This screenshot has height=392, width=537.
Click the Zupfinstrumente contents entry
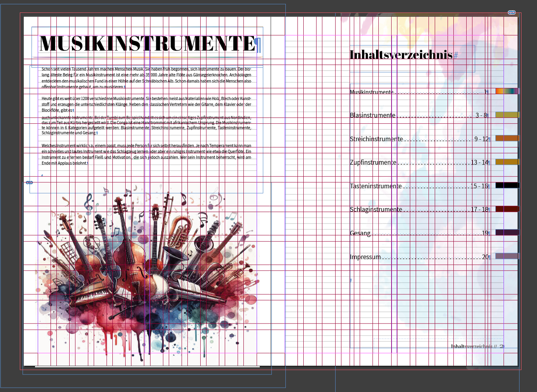coord(373,163)
